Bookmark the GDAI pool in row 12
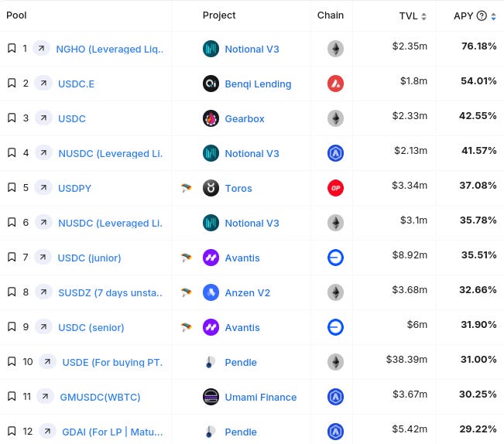The image size is (504, 444). pyautogui.click(x=12, y=431)
